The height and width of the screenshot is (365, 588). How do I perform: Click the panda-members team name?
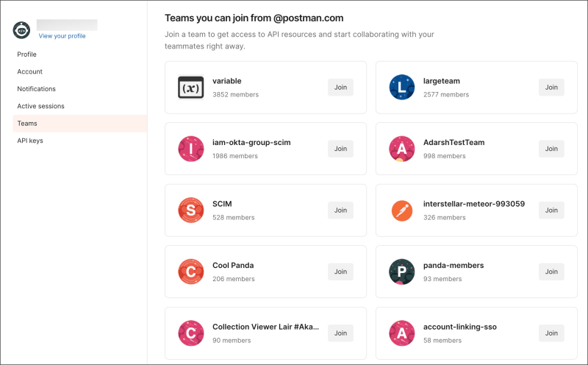click(x=453, y=266)
